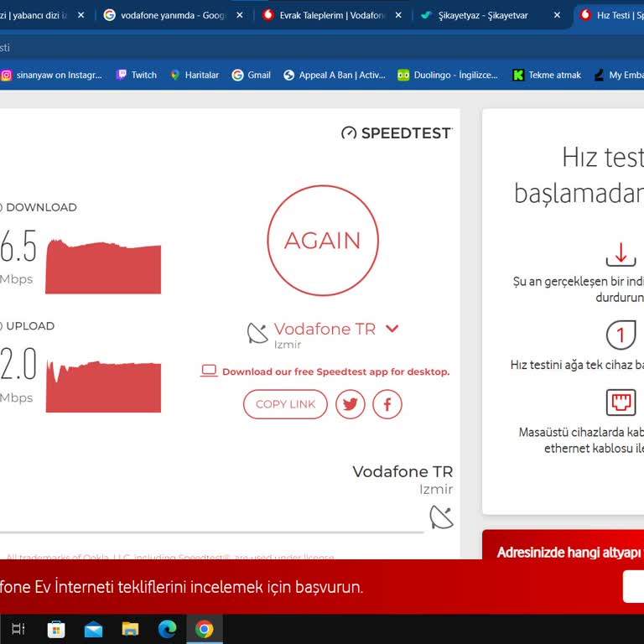Click the AGAIN speed test button

click(x=323, y=241)
